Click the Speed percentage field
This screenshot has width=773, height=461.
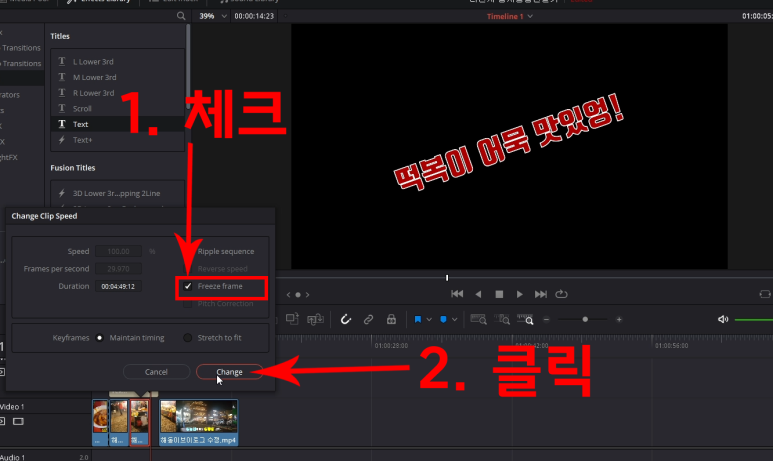coord(118,251)
